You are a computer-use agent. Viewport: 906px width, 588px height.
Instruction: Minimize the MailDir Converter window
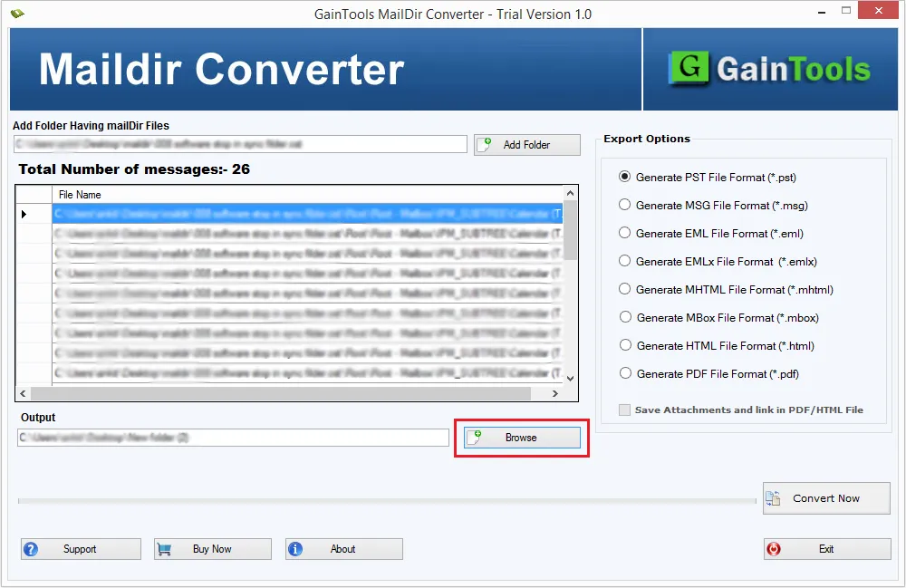click(823, 12)
